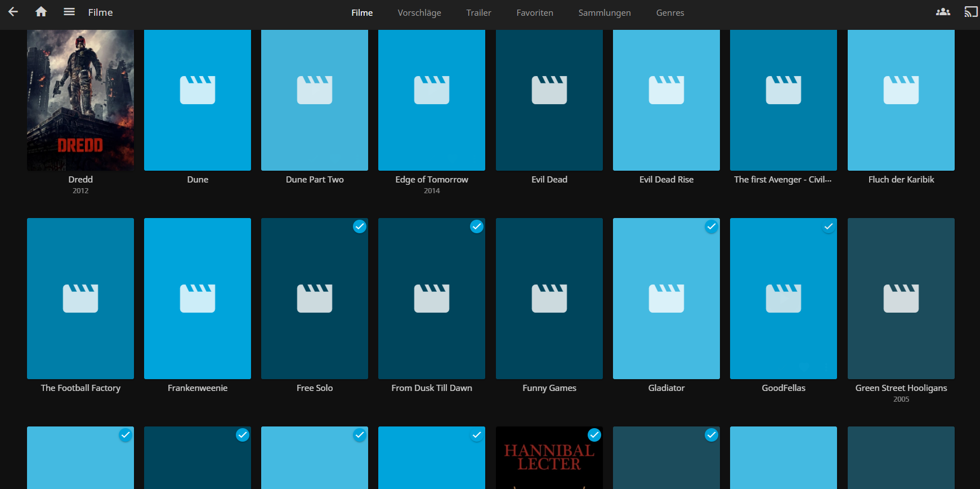Viewport: 980px width, 489px height.
Task: Open the Genres tab
Action: click(x=670, y=12)
